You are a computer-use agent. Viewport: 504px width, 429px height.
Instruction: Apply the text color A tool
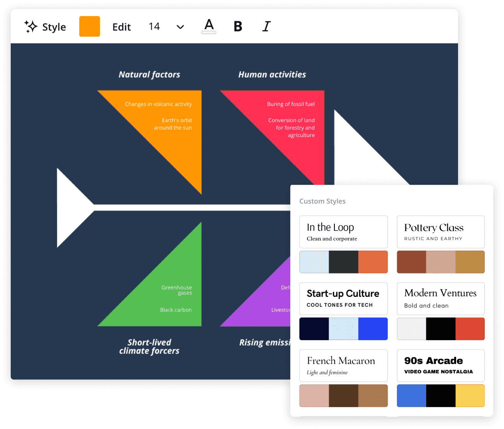coord(209,26)
